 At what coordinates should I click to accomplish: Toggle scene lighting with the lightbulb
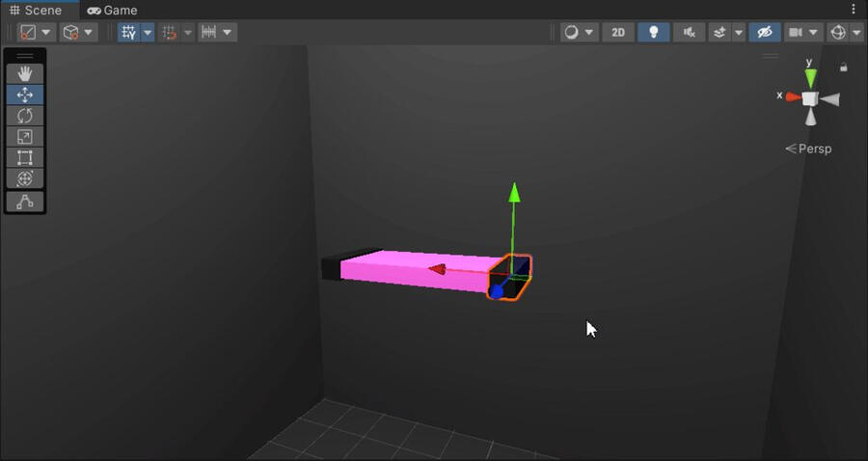[653, 32]
